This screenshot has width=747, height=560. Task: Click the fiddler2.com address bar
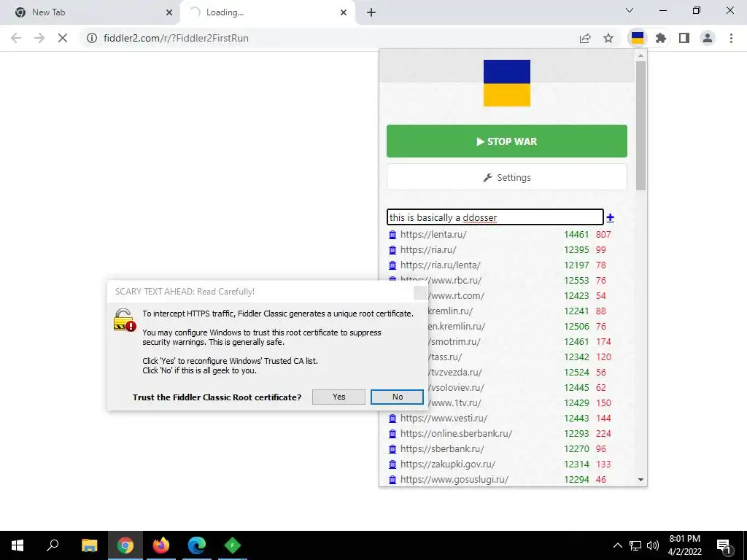[x=329, y=38]
